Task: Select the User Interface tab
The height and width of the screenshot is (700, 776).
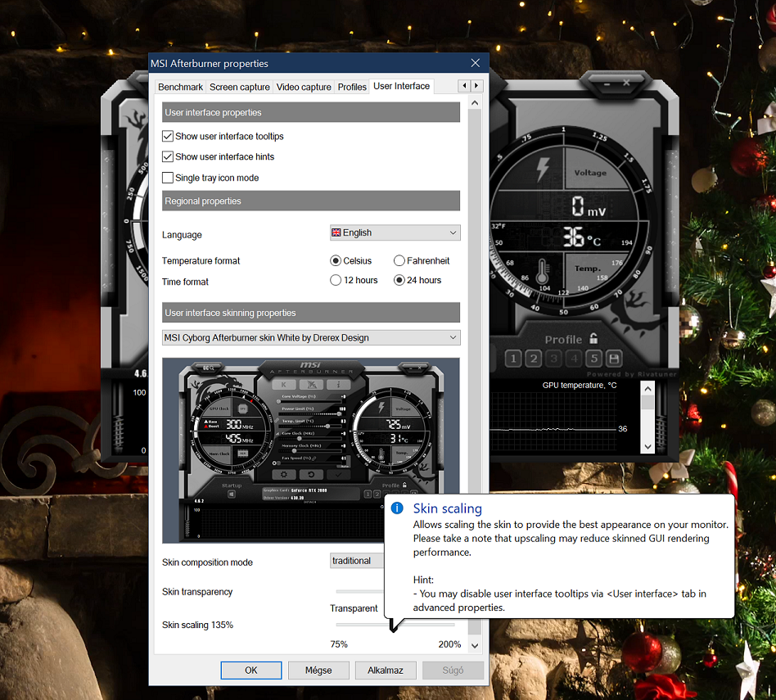Action: (x=401, y=86)
